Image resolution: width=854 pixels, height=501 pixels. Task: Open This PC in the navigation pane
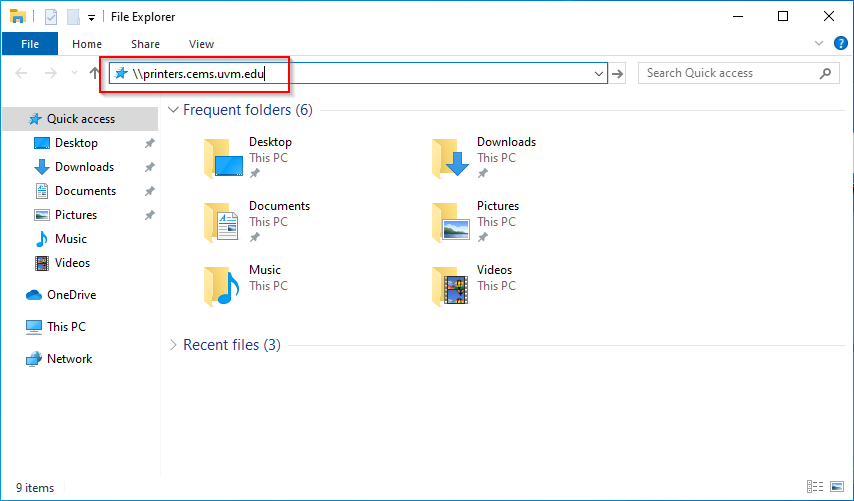click(x=66, y=327)
